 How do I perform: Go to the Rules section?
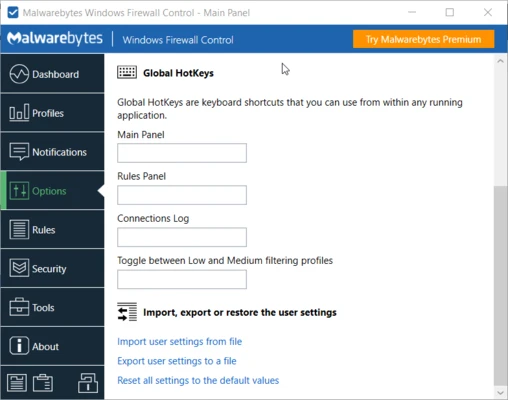coord(53,230)
